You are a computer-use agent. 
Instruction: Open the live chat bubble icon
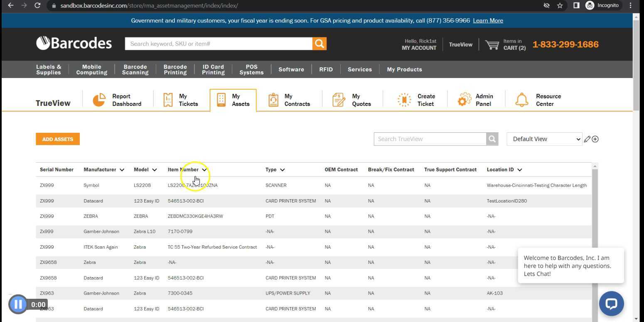pyautogui.click(x=611, y=303)
